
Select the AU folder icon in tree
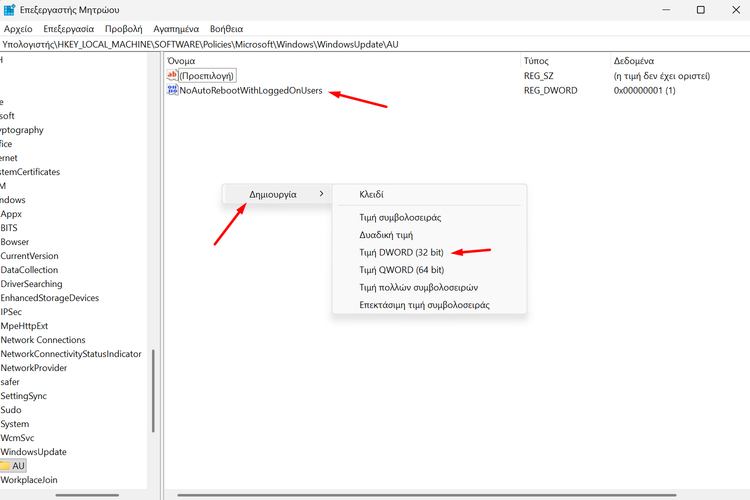tap(5, 466)
